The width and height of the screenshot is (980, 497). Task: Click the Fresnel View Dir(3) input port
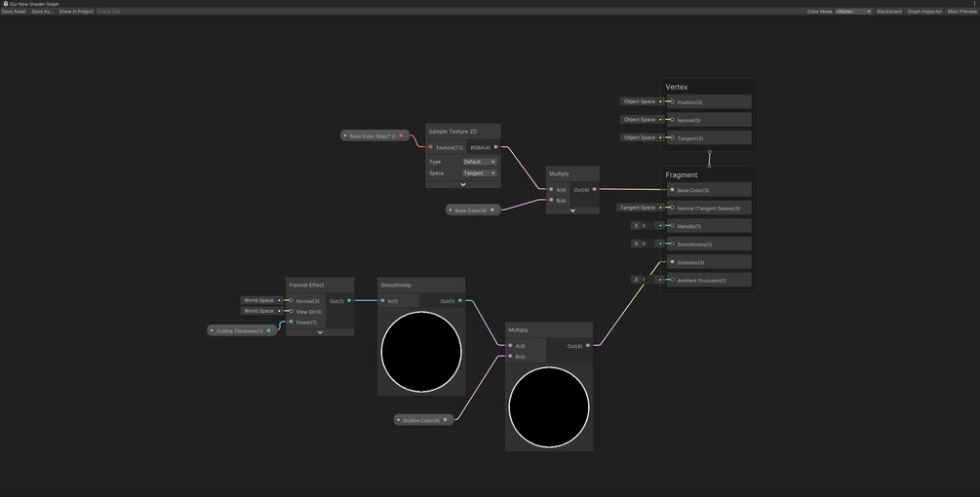tap(291, 311)
